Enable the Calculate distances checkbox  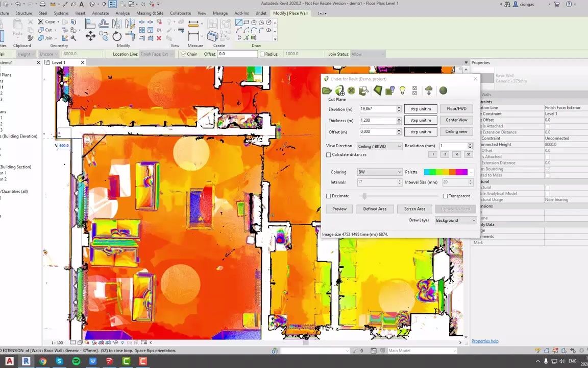(x=329, y=154)
